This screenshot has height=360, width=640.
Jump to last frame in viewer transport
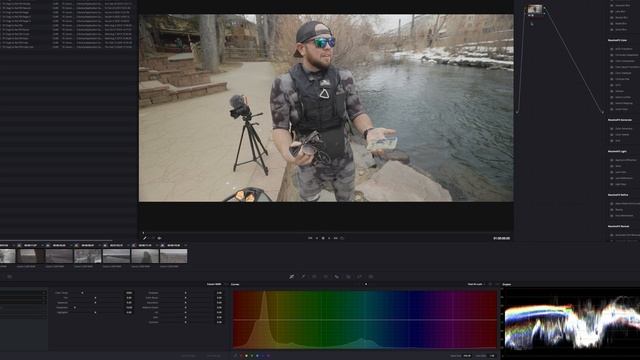[336, 238]
